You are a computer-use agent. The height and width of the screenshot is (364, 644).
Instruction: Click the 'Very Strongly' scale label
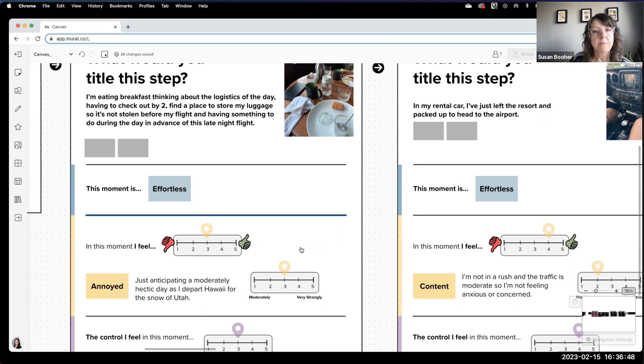[309, 297]
